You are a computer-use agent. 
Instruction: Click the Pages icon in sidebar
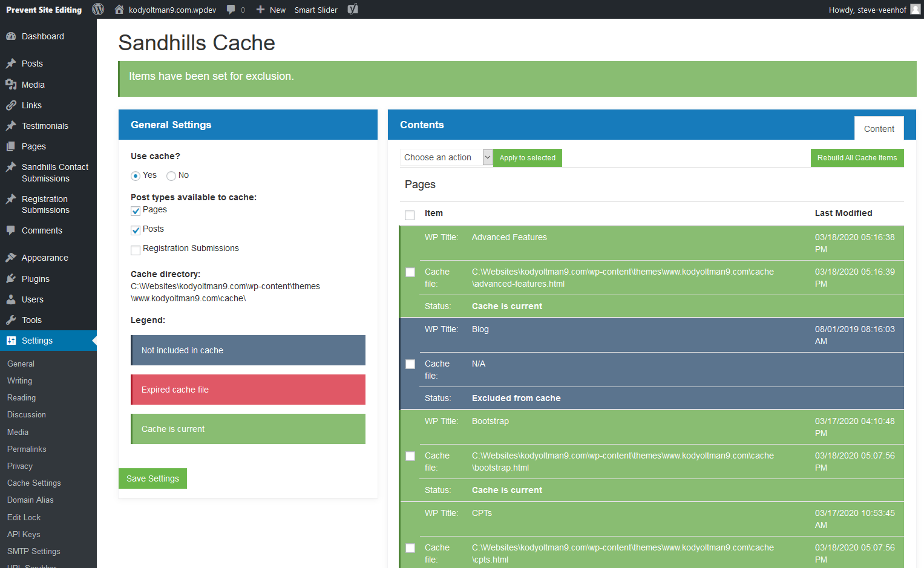[11, 146]
